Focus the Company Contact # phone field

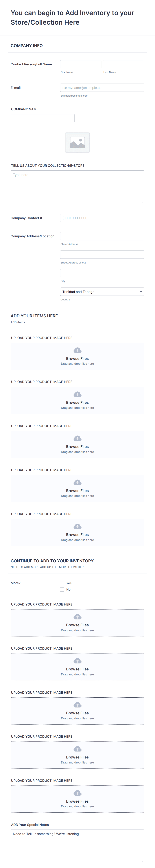click(102, 218)
